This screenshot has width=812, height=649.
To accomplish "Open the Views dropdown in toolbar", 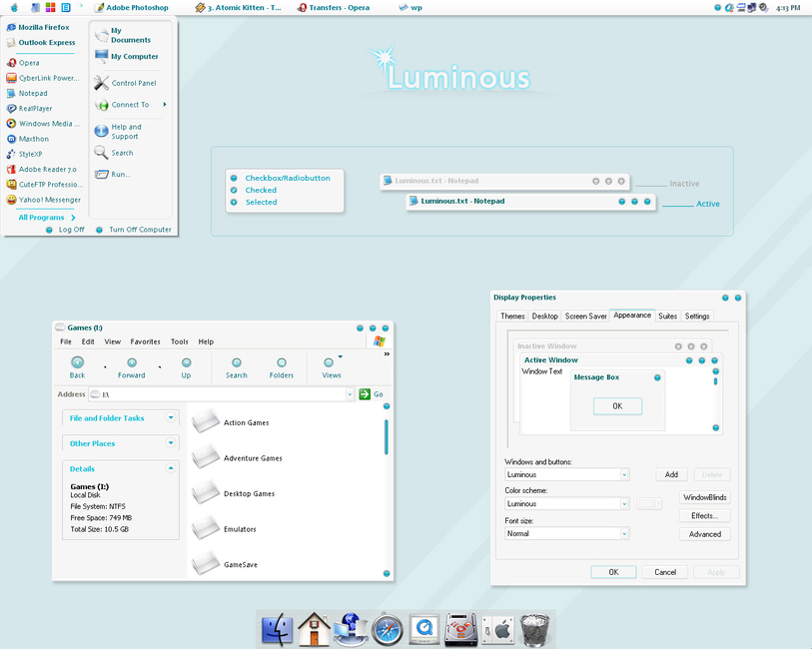I will click(x=341, y=356).
